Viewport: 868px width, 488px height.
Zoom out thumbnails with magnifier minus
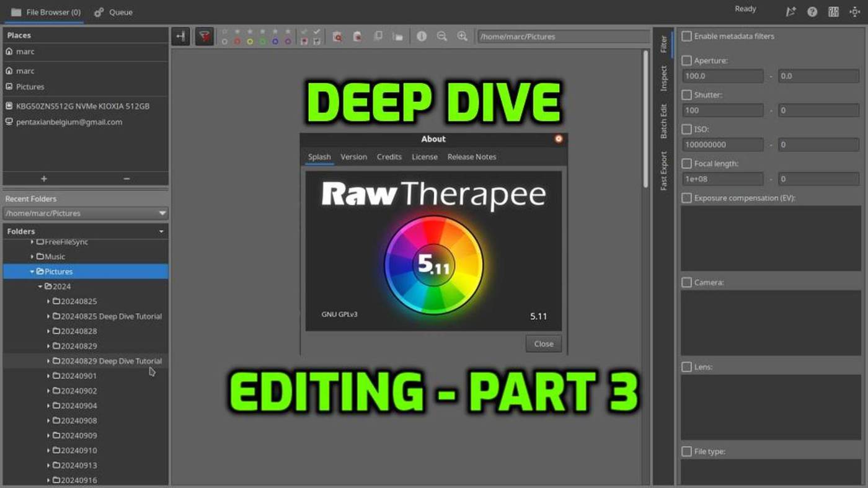point(442,37)
